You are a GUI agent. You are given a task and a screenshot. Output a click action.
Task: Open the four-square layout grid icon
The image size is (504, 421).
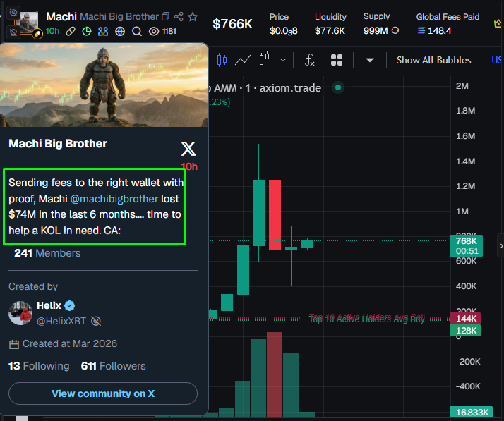(x=337, y=60)
